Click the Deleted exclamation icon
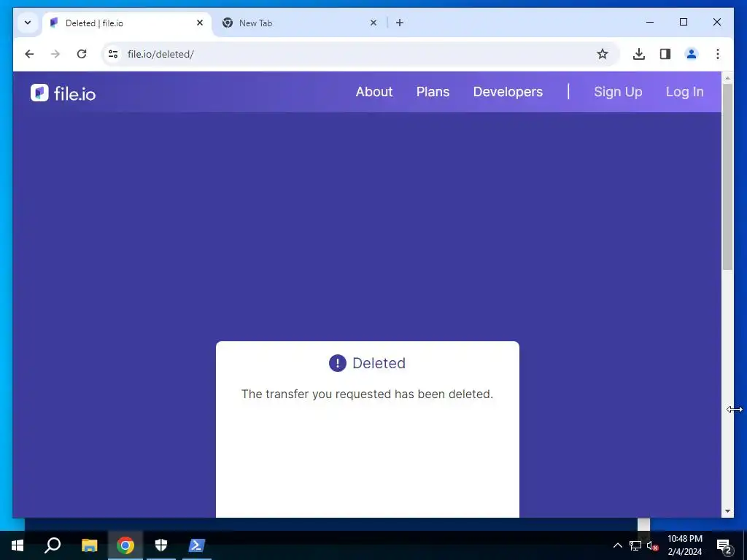The height and width of the screenshot is (560, 747). point(337,363)
